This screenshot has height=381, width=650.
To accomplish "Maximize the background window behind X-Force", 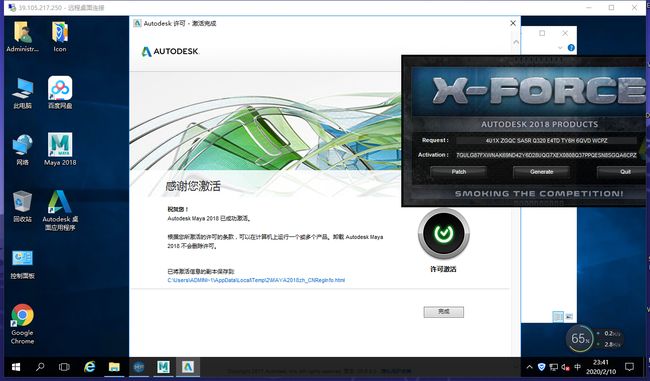I will coord(542,33).
